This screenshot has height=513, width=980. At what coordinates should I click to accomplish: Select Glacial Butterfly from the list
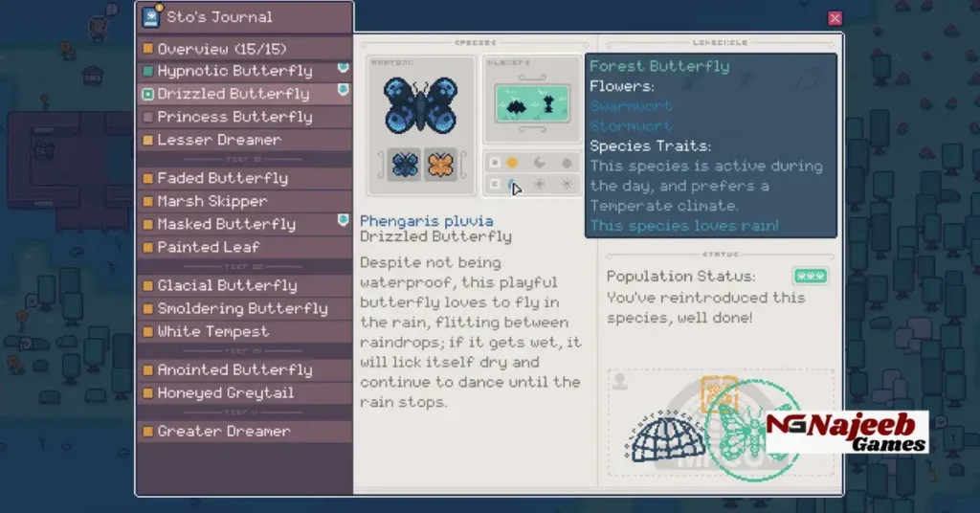pos(227,285)
